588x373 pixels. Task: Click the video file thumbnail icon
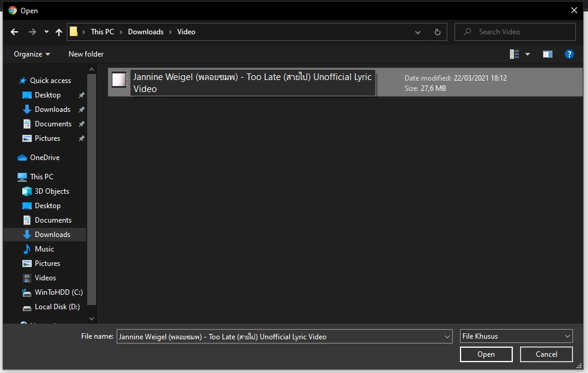pyautogui.click(x=119, y=79)
